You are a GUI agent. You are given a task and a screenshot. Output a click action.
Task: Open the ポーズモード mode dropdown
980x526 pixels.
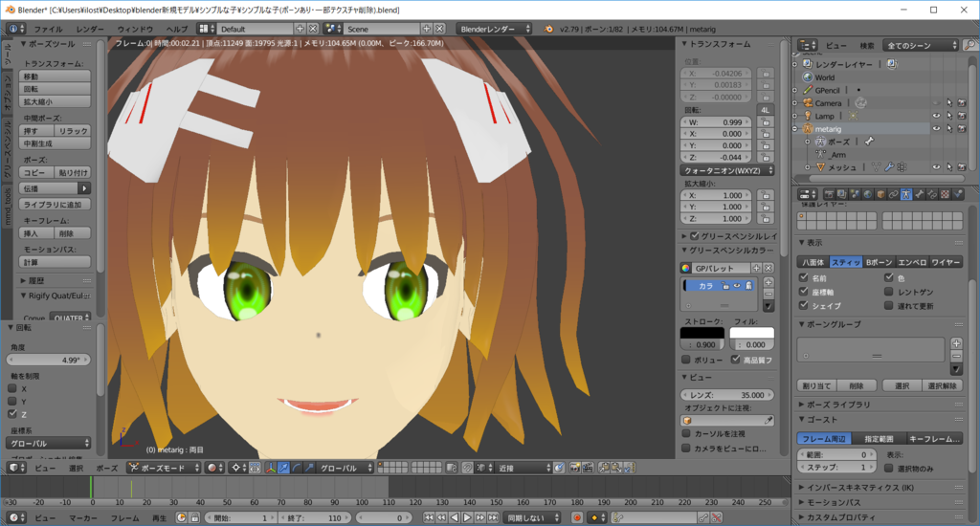[x=164, y=468]
